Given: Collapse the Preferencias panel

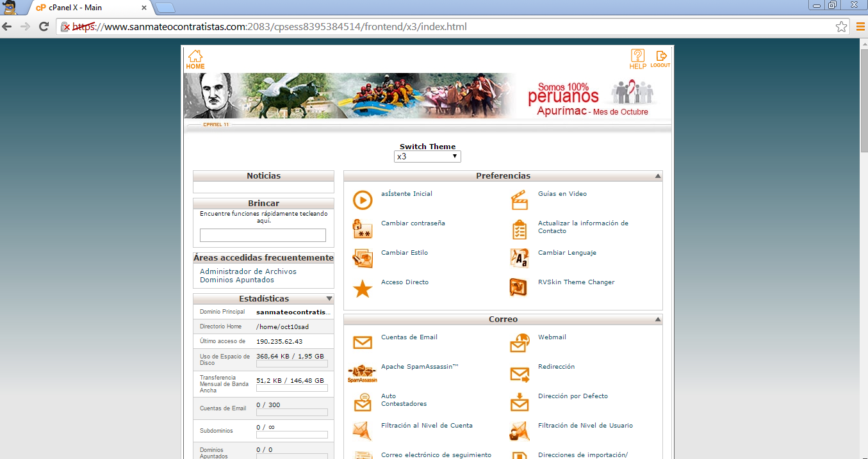Looking at the screenshot, I should (x=657, y=175).
